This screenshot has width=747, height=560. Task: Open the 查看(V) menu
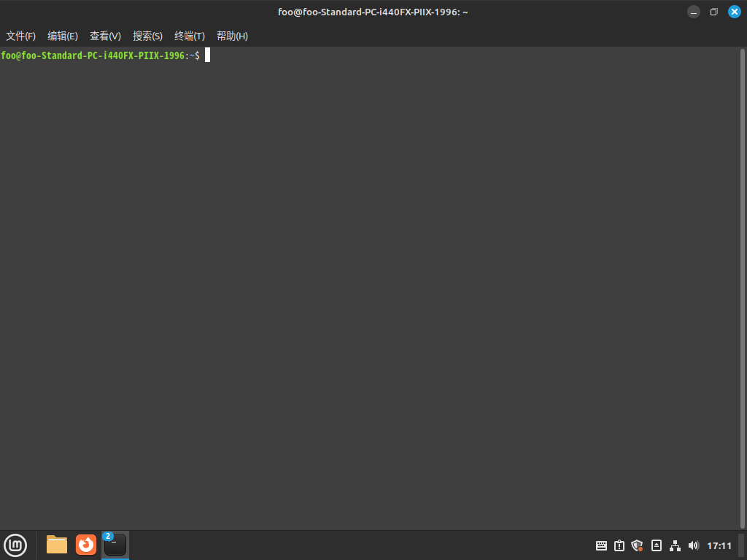coord(105,36)
